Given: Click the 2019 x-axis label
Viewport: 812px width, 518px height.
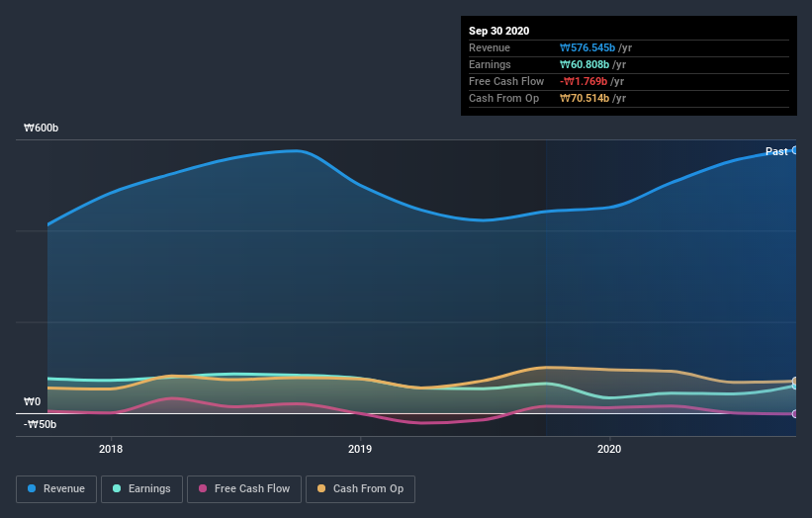Looking at the screenshot, I should pos(360,449).
